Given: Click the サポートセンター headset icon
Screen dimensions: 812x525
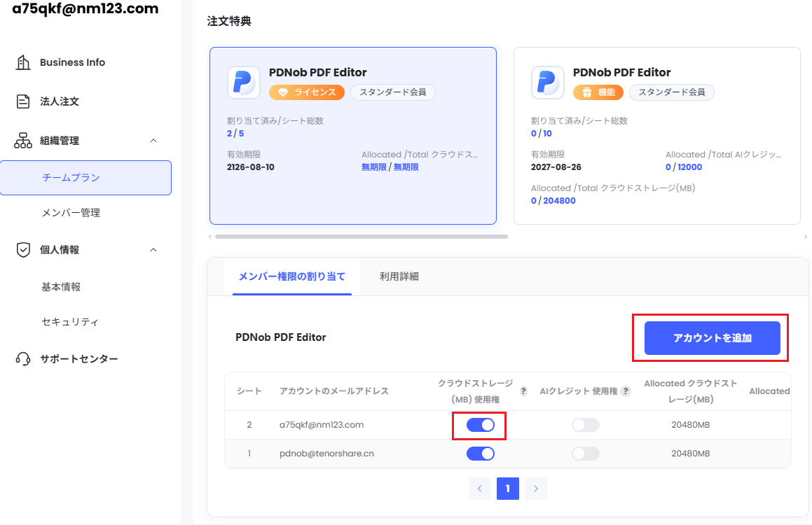Looking at the screenshot, I should pos(23,359).
